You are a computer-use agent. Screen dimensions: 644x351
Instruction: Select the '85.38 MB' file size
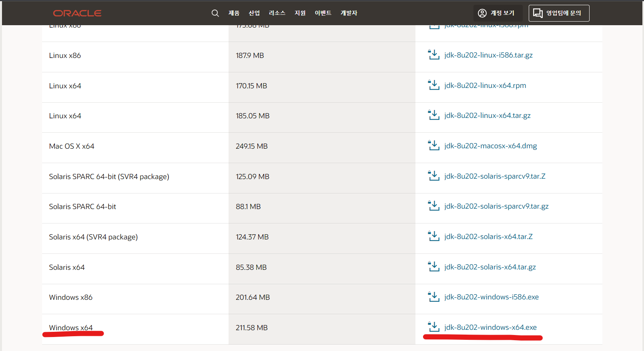tap(251, 267)
